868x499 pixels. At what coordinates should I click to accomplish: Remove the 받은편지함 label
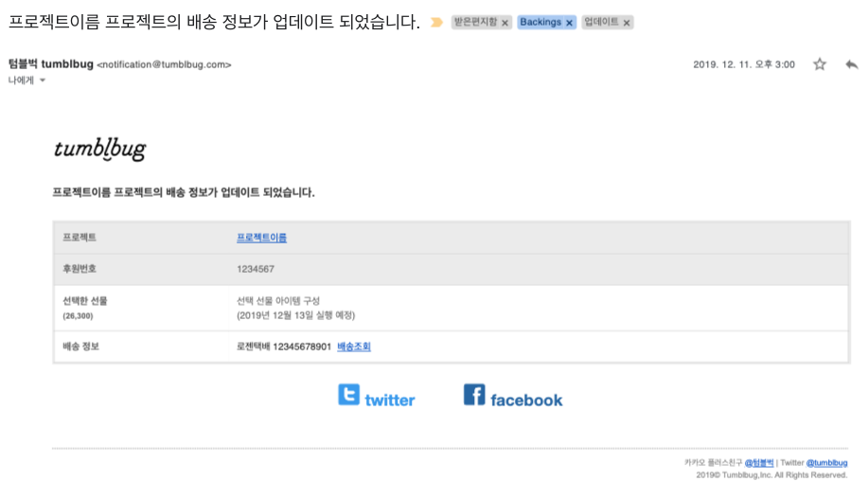pyautogui.click(x=505, y=23)
